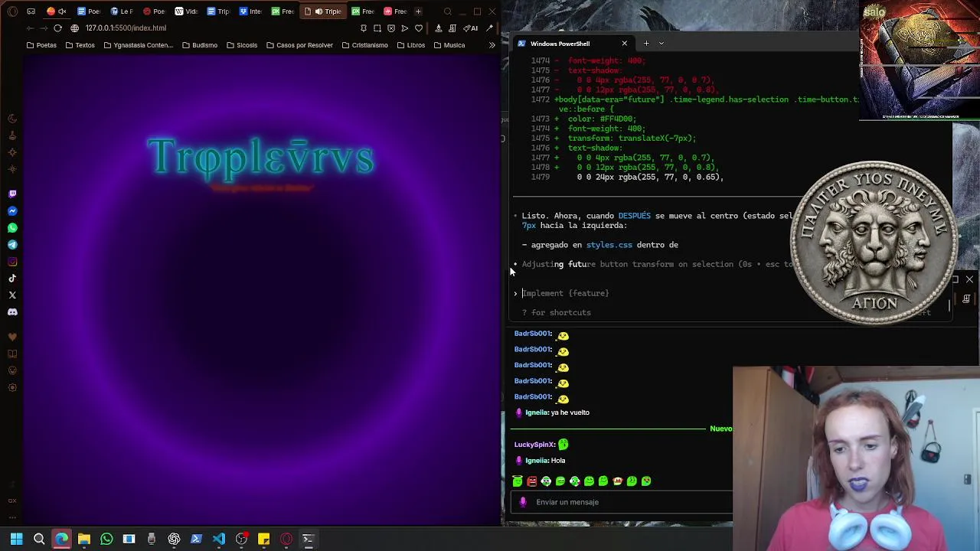Open ChatGPT app from taskbar
This screenshot has height=551, width=980.
174,539
